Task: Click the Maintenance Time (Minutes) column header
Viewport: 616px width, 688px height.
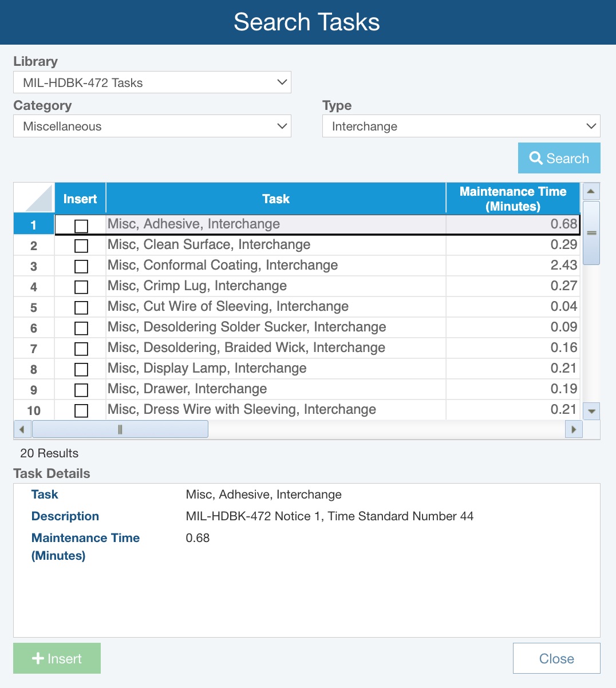Action: click(513, 199)
